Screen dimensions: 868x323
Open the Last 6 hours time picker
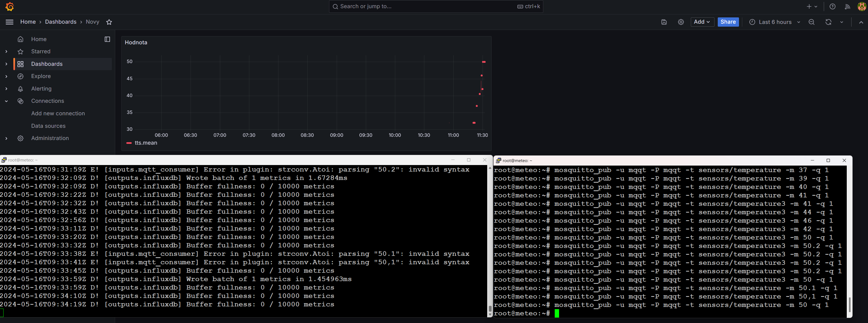pyautogui.click(x=774, y=22)
